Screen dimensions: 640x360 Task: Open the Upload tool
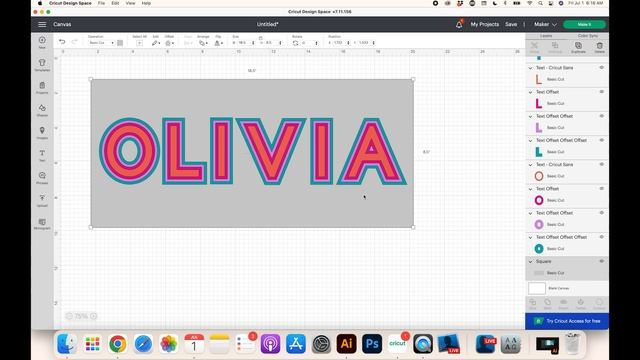click(42, 200)
